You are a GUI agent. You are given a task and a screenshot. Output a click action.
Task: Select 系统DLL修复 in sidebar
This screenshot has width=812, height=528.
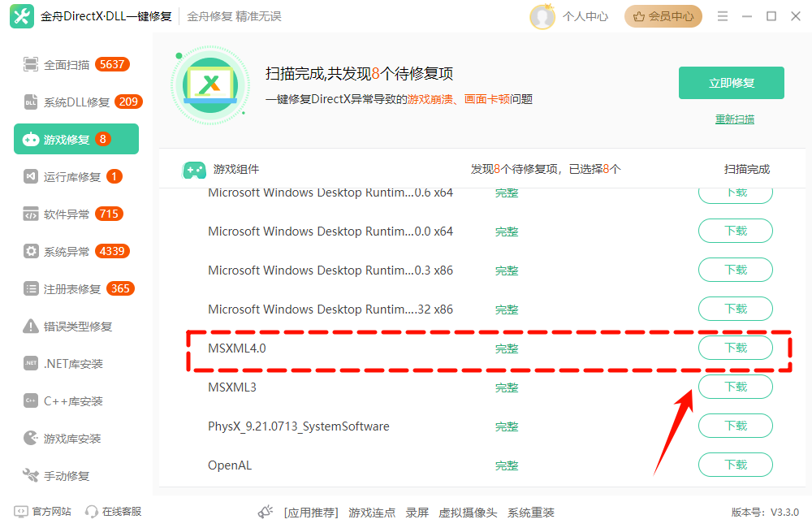coord(76,102)
